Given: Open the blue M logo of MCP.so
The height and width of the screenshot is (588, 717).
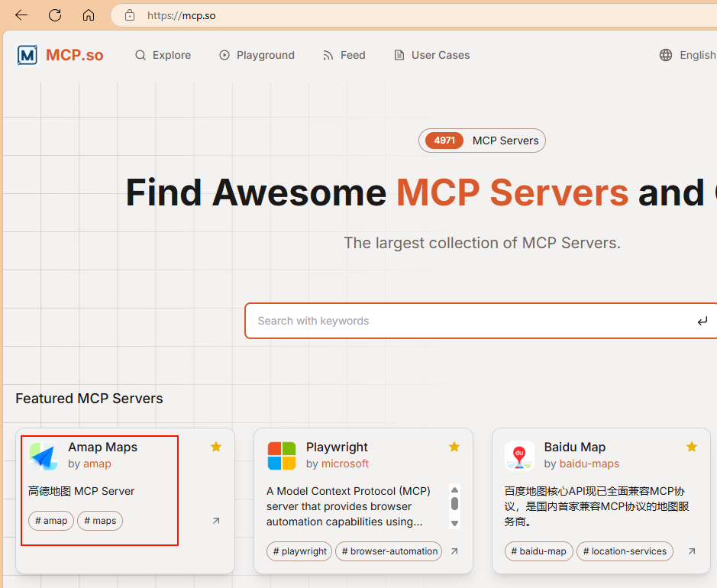Looking at the screenshot, I should pos(27,55).
